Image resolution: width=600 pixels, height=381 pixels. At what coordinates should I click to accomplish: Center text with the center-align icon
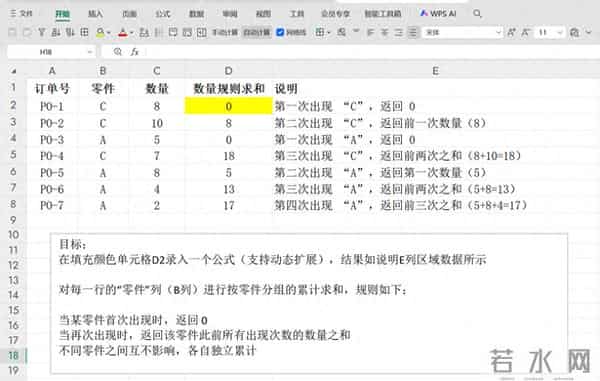point(384,33)
